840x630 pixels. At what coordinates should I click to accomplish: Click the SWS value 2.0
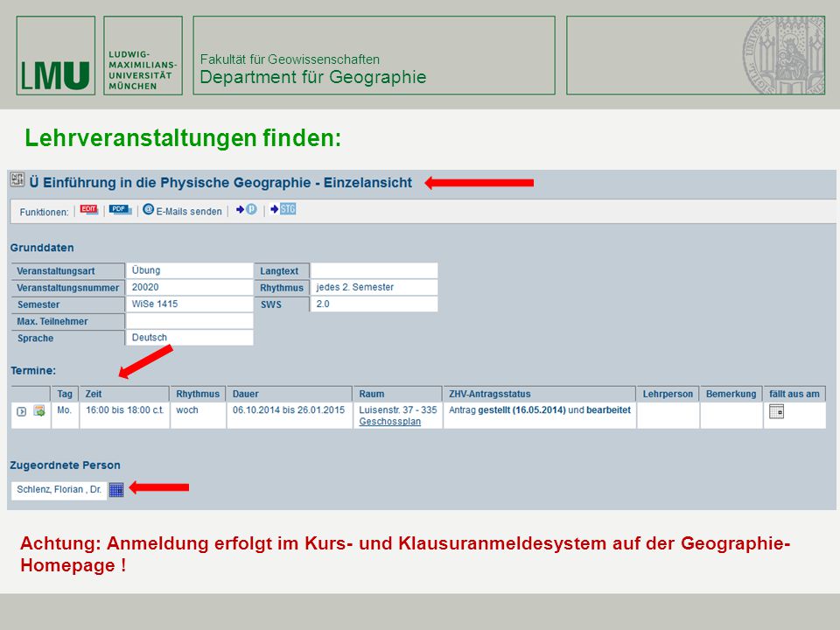click(x=323, y=304)
